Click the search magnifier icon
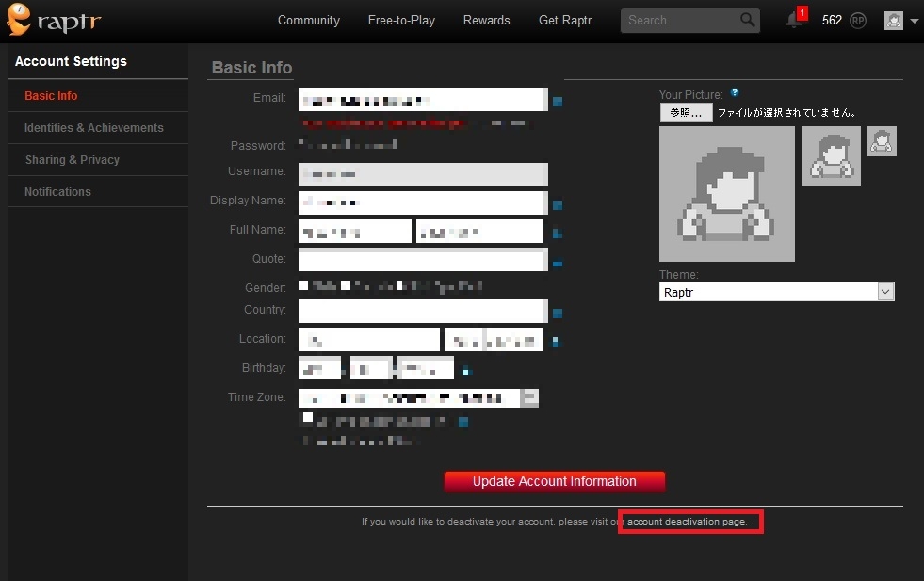Viewport: 924px width, 581px height. click(747, 20)
